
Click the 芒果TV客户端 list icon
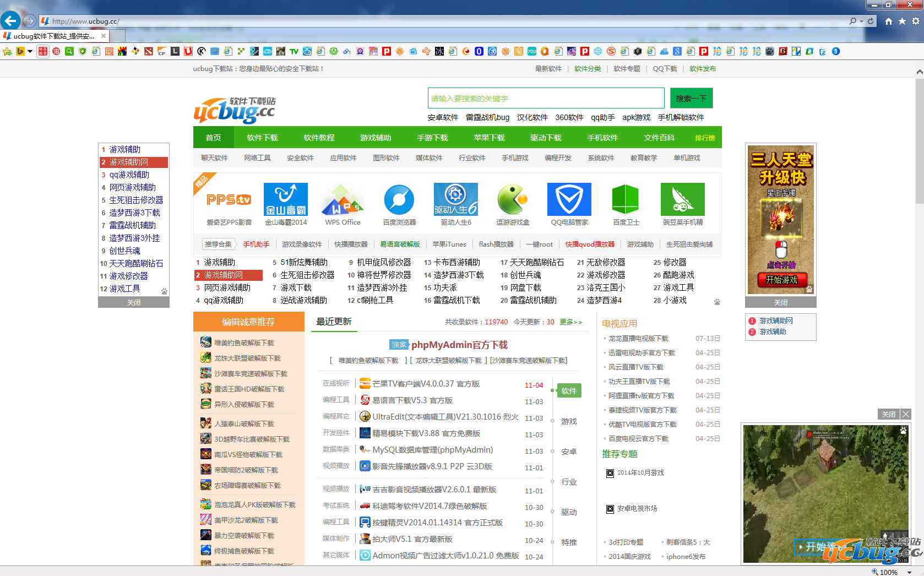[365, 384]
